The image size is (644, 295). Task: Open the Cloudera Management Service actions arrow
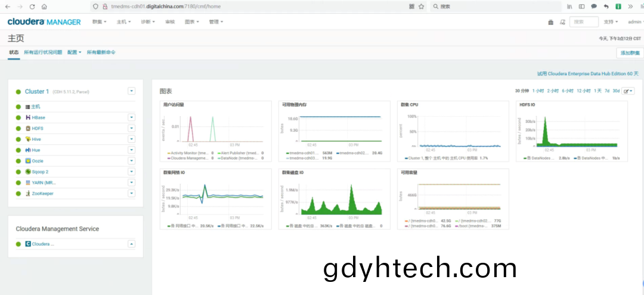(131, 244)
